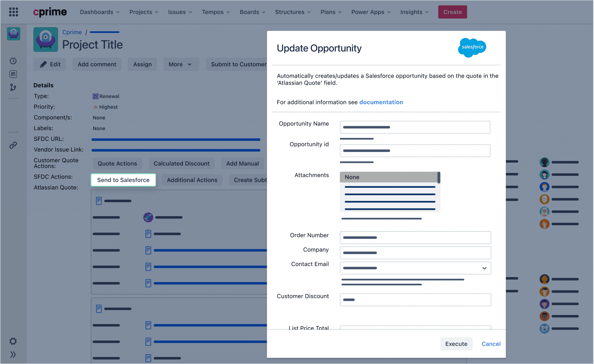This screenshot has height=364, width=594.
Task: Click Send to Salesforce button
Action: tap(123, 180)
